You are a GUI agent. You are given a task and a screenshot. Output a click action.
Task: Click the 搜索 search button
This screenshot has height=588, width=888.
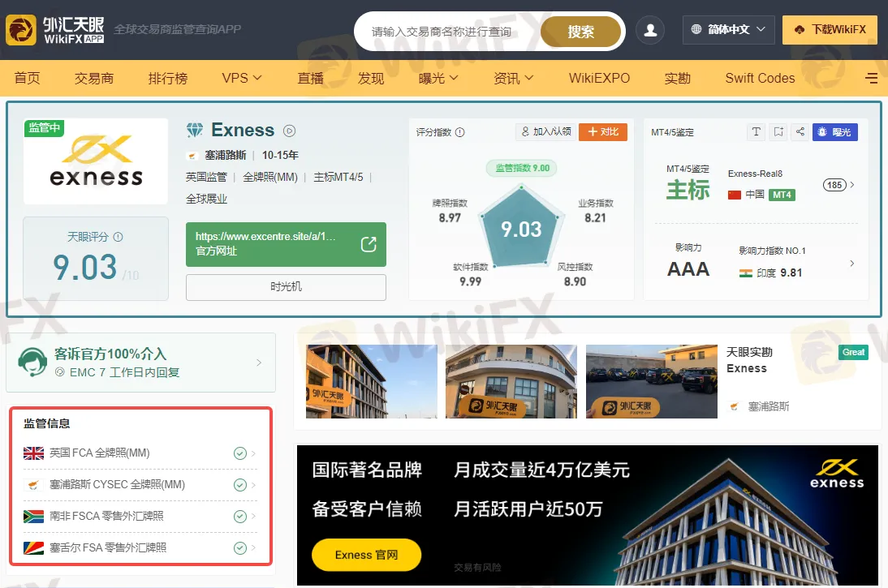pos(581,32)
